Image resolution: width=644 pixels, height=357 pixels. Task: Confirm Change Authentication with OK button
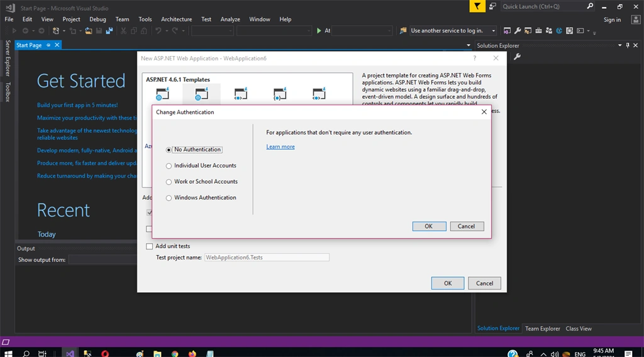click(429, 226)
